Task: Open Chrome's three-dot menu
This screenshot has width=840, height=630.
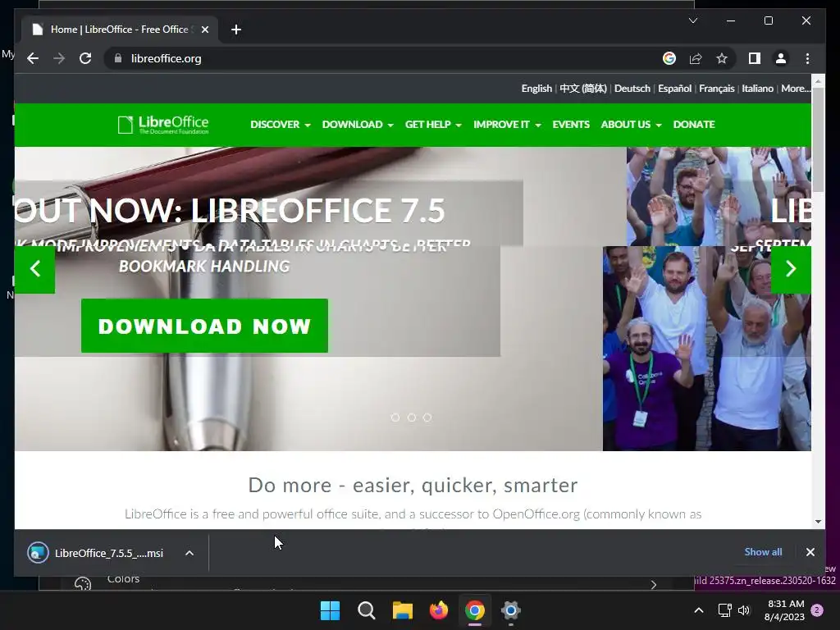Action: click(807, 58)
